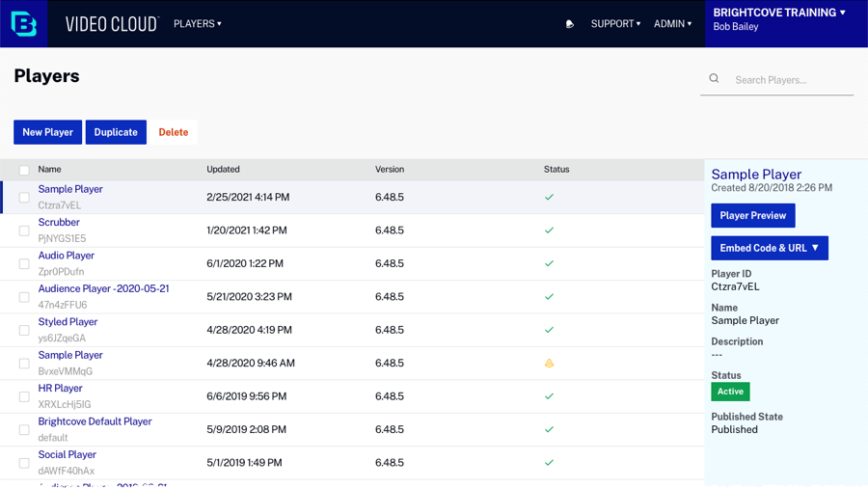Open the Brightcove Default Player link
This screenshot has height=488, width=868.
pyautogui.click(x=95, y=421)
